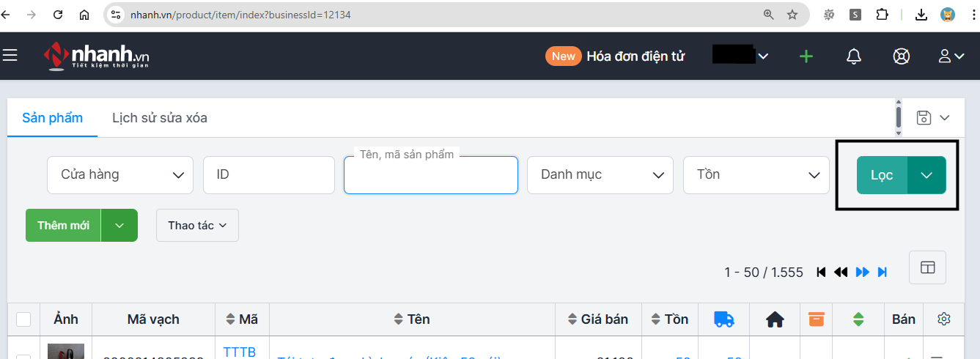Viewport: 980px width, 359px height.
Task: Click the Lọc filter button
Action: click(x=882, y=175)
